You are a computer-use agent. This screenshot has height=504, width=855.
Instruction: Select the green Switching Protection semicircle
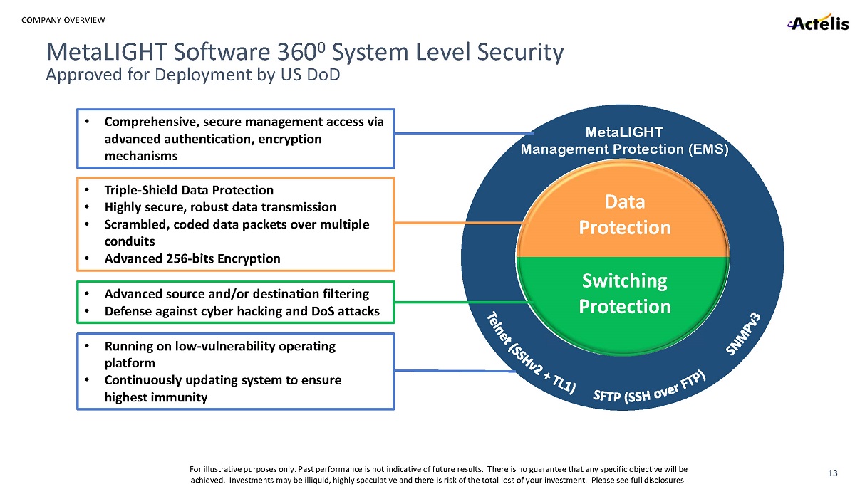(624, 293)
